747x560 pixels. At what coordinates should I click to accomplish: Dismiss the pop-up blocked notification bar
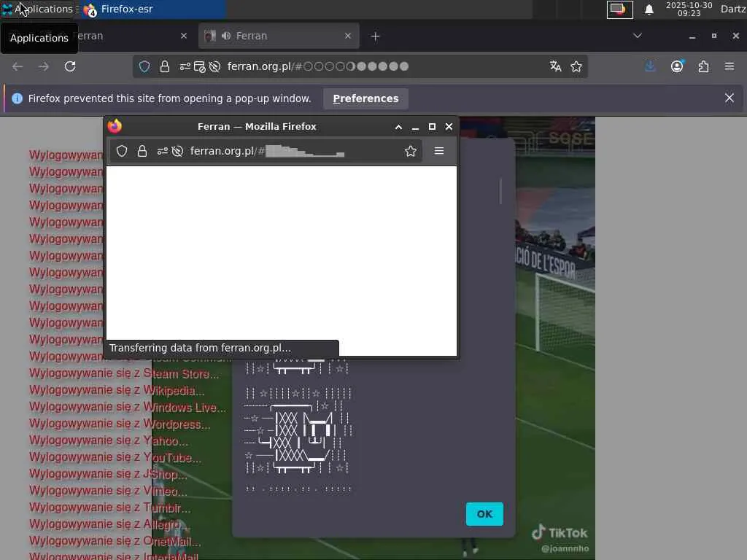[x=729, y=98]
